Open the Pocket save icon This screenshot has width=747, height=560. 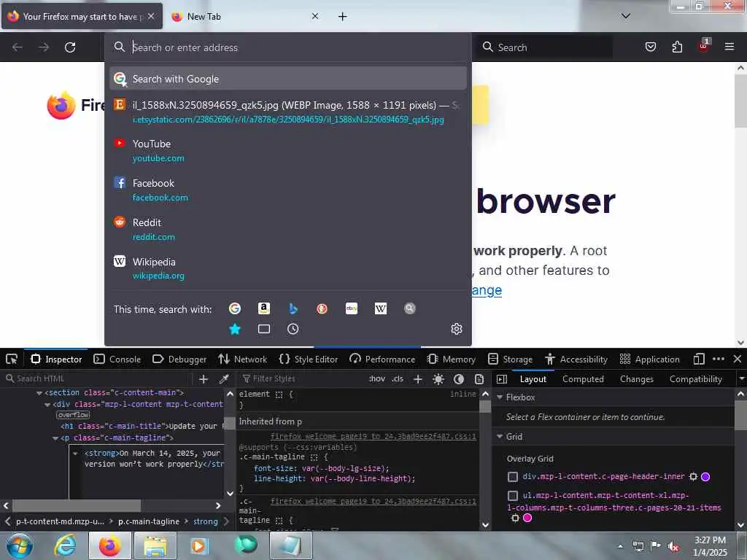coord(650,47)
